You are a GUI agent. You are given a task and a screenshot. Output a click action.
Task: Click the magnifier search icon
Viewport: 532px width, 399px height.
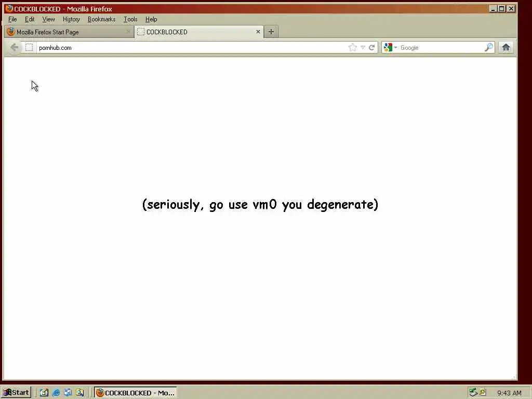tap(488, 47)
